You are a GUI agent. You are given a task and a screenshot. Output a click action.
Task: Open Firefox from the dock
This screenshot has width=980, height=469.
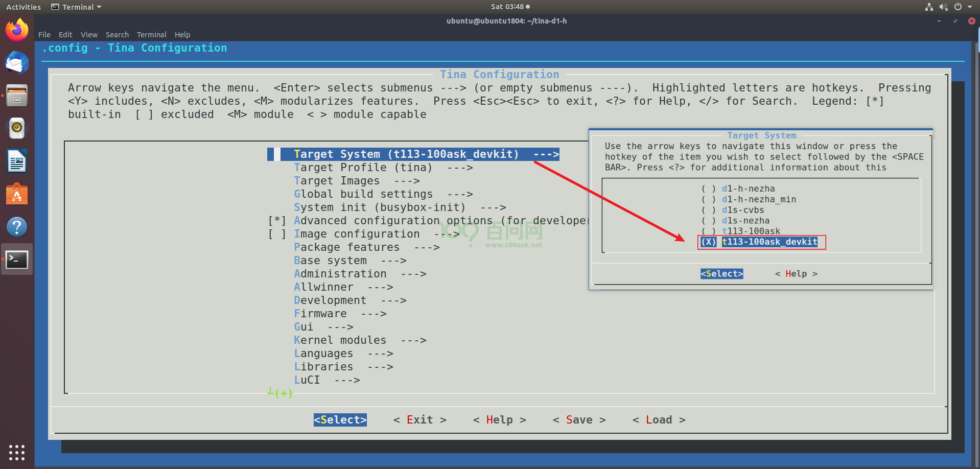tap(17, 30)
